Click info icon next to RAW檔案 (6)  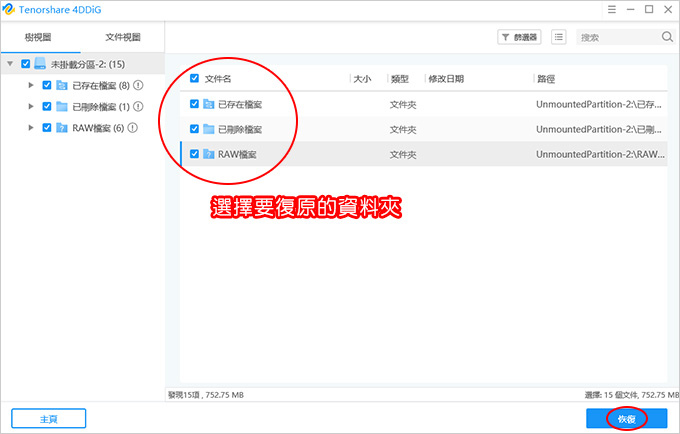[133, 127]
